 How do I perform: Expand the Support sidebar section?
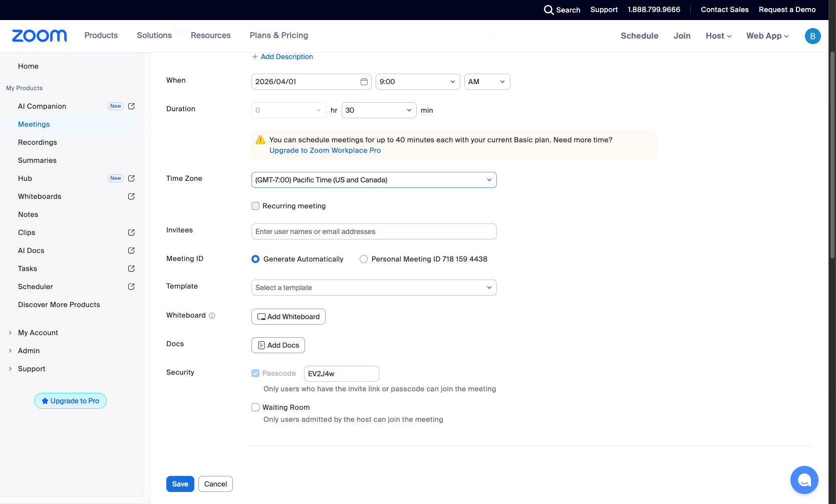pyautogui.click(x=32, y=369)
